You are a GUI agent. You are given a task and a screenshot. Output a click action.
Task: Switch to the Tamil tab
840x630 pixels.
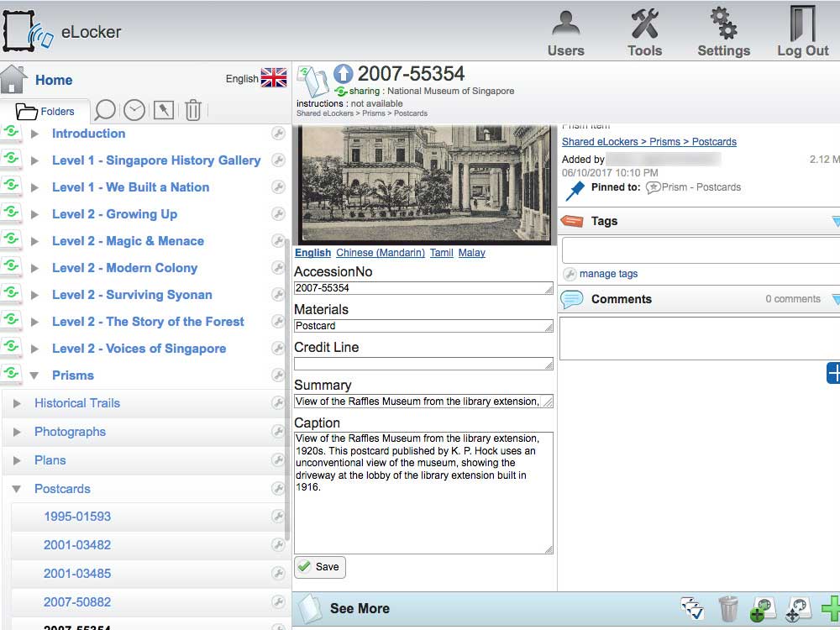tap(442, 253)
